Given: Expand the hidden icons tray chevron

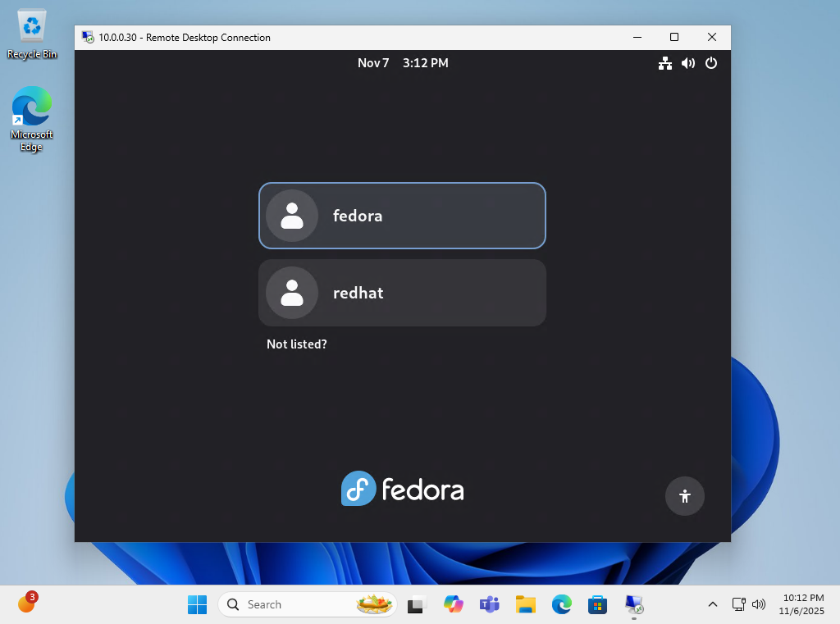Looking at the screenshot, I should (713, 604).
